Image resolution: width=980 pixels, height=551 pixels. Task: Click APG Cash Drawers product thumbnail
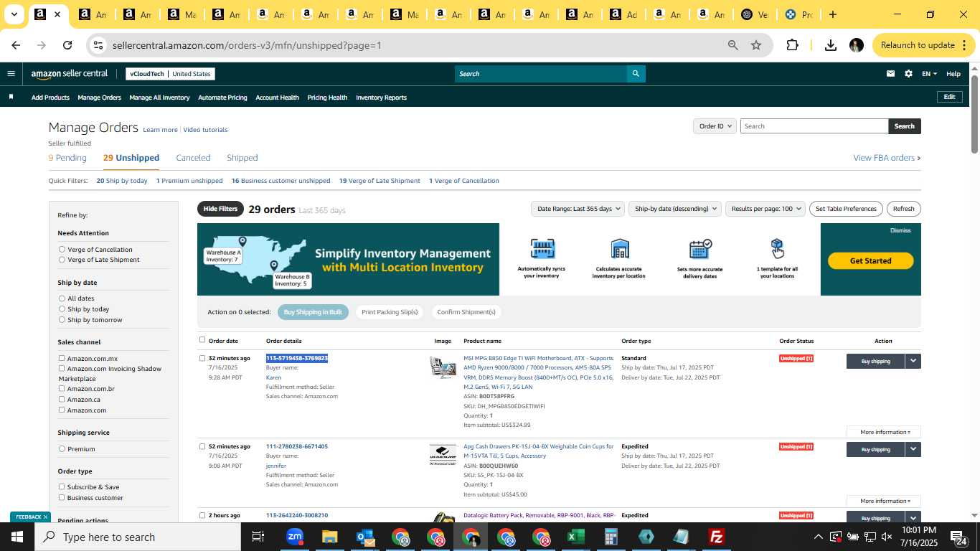click(x=443, y=455)
